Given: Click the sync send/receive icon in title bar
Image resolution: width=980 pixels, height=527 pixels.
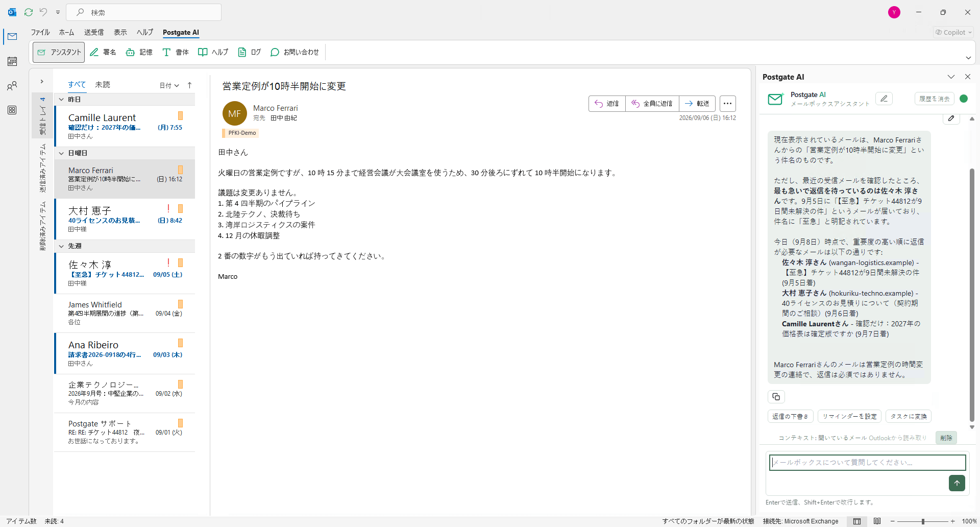Looking at the screenshot, I should click(29, 12).
